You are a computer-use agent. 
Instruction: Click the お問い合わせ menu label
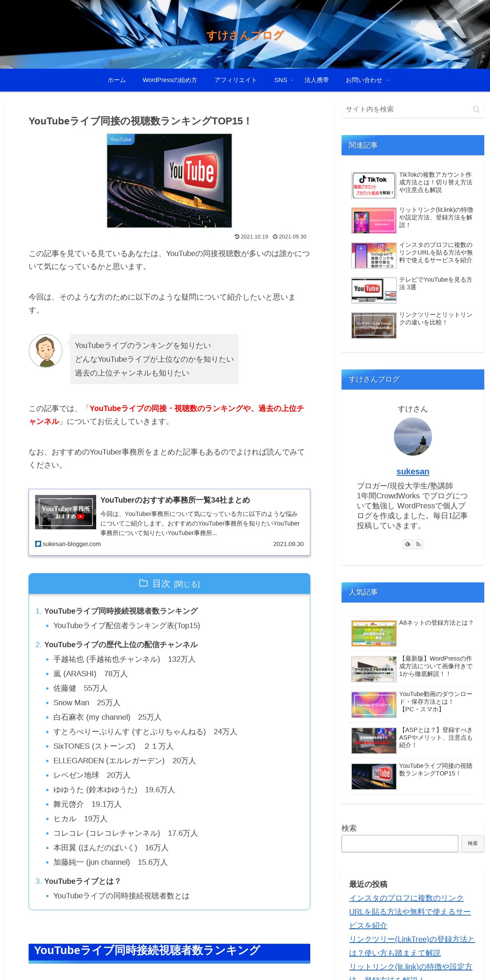[x=364, y=80]
